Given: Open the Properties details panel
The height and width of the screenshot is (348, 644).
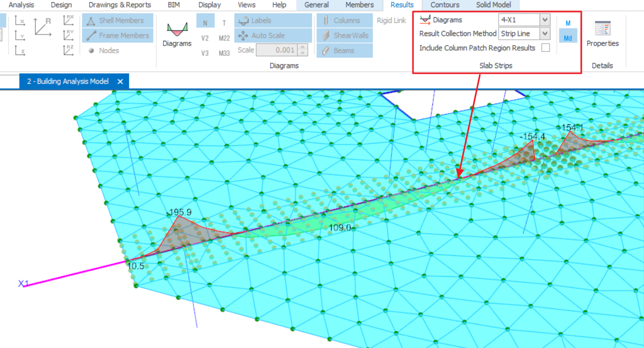Looking at the screenshot, I should 602,35.
